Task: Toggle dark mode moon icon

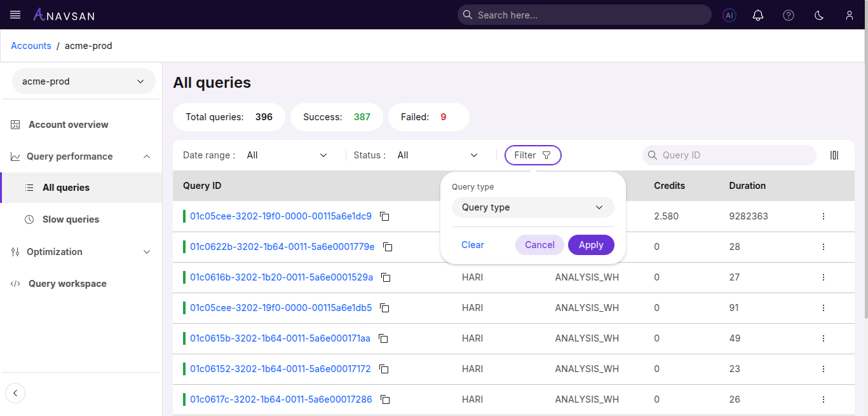Action: click(x=819, y=15)
